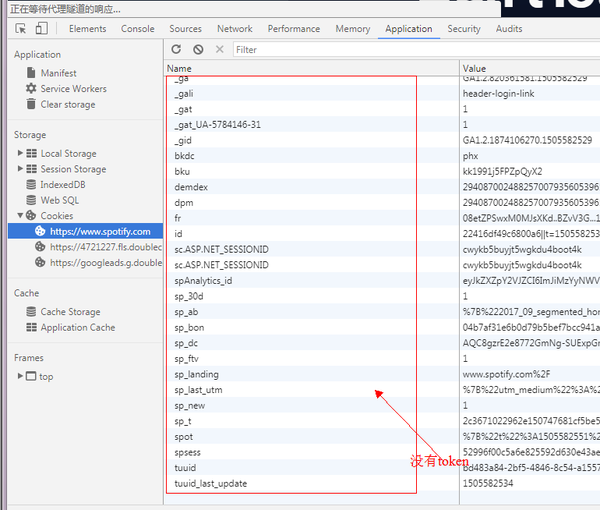
Task: Click the 1505582534 value cell
Action: [488, 484]
